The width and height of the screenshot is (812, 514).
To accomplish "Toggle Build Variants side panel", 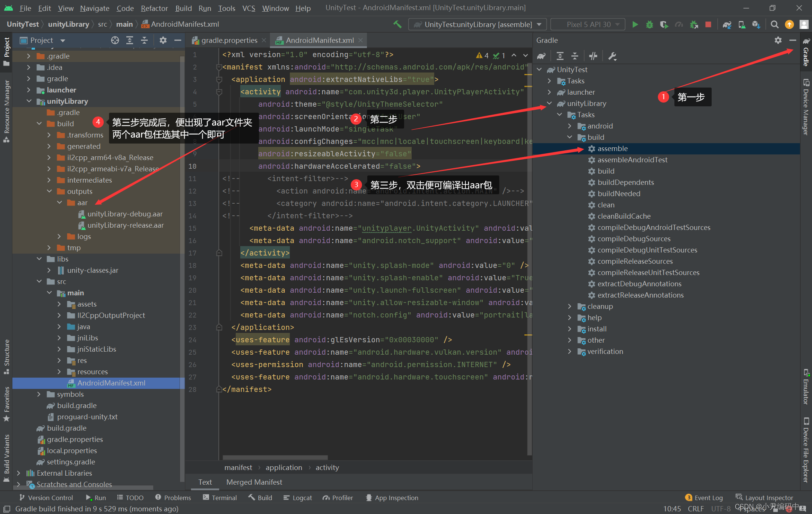I will pos(6,458).
